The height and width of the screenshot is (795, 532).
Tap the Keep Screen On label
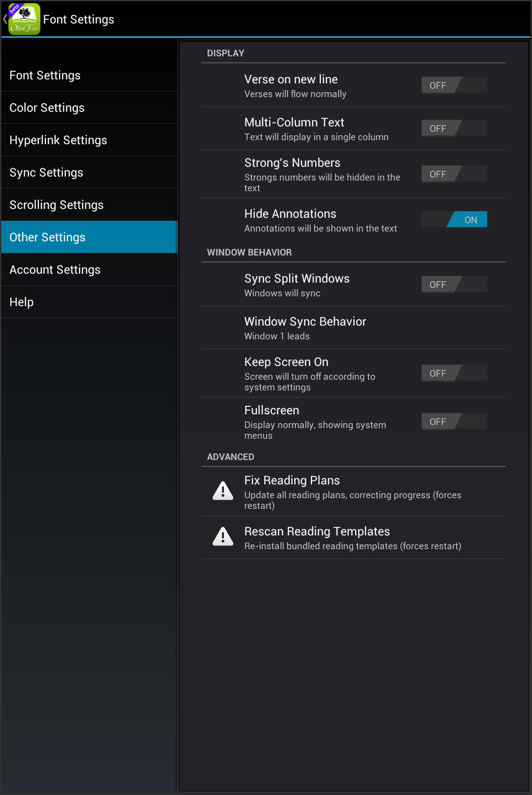pos(286,362)
